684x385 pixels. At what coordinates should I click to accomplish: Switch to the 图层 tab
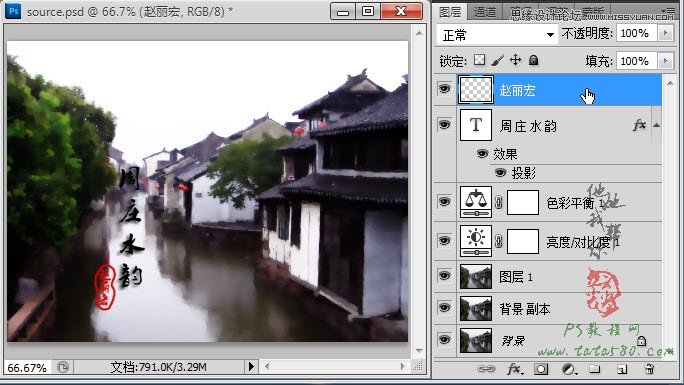450,12
